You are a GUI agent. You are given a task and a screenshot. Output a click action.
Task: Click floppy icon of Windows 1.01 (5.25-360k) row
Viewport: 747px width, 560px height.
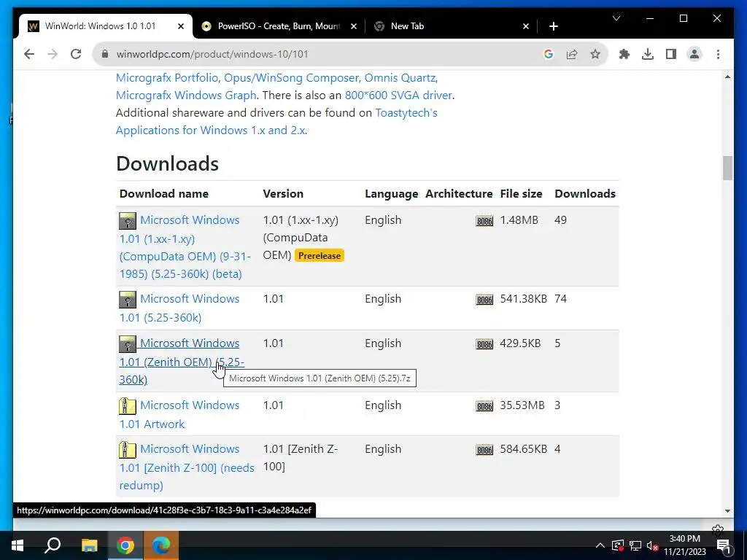tap(127, 300)
